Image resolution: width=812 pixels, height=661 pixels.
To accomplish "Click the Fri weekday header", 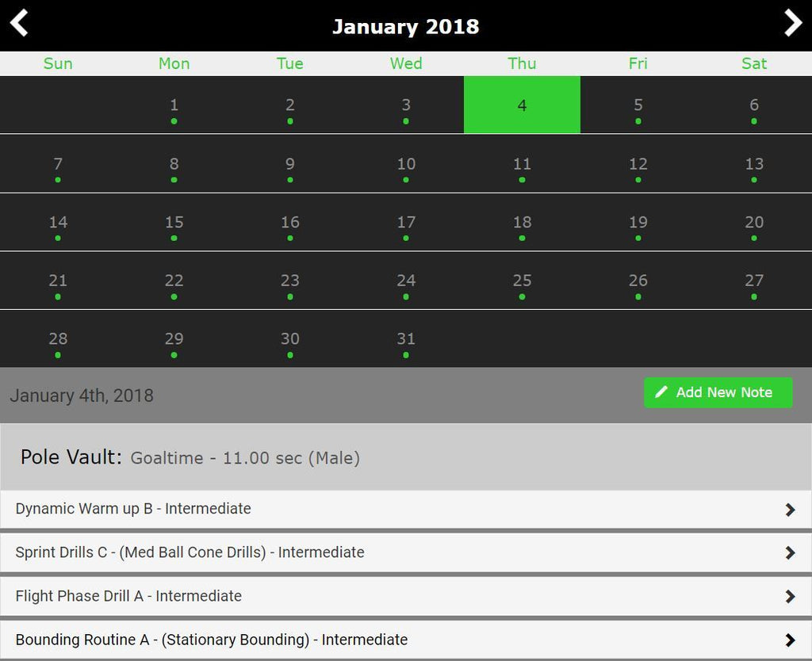I will click(638, 63).
